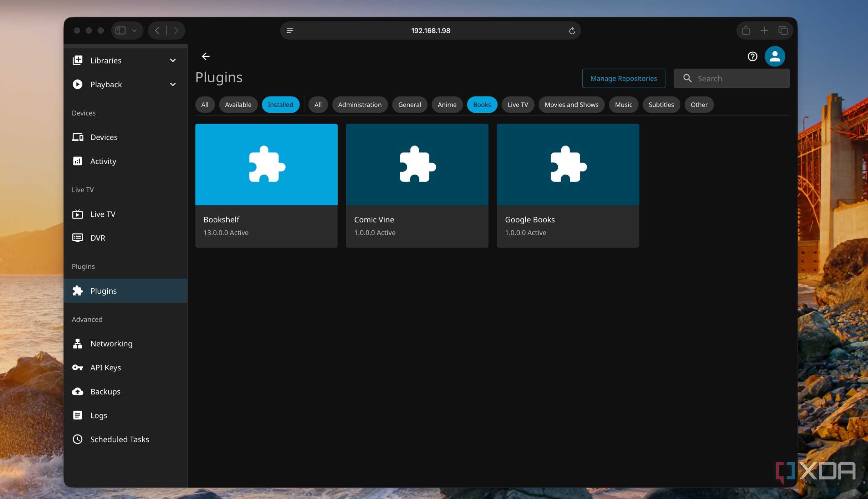Open the Bookshelf plugin card thumbnail
Image resolution: width=868 pixels, height=499 pixels.
(x=266, y=164)
